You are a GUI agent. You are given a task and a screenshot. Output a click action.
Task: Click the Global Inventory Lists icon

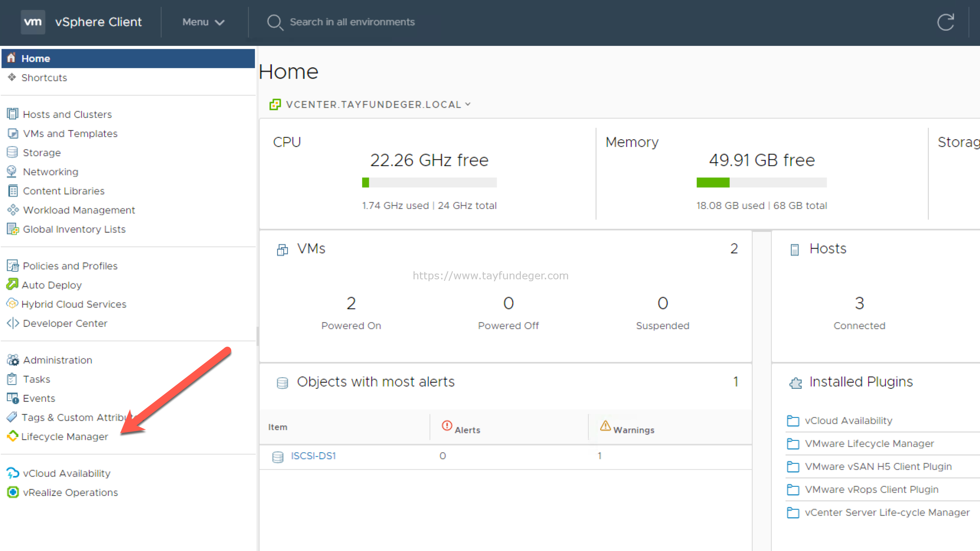(13, 229)
